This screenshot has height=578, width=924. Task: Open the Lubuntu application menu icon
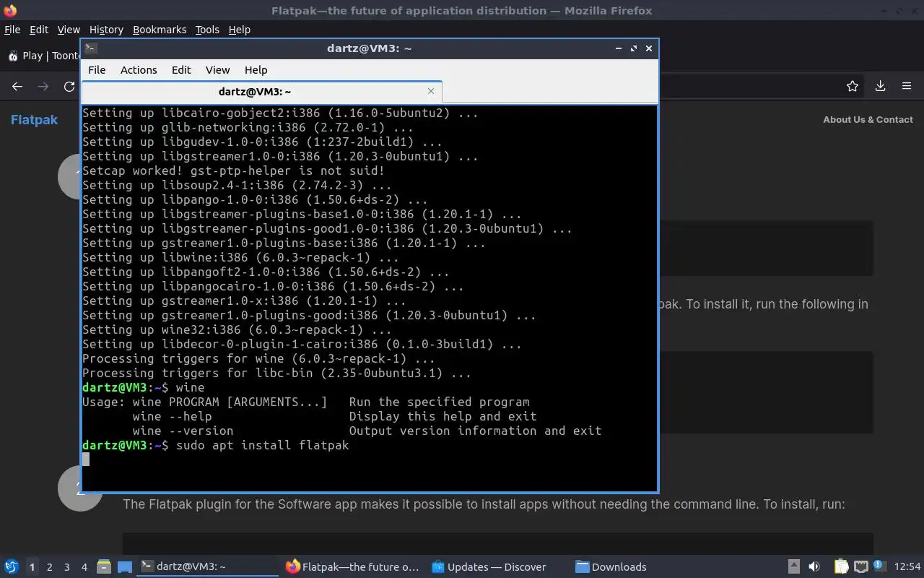(x=11, y=566)
